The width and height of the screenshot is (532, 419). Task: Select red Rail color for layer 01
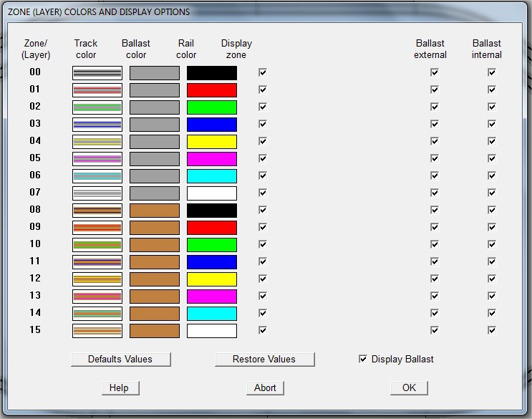[x=212, y=90]
